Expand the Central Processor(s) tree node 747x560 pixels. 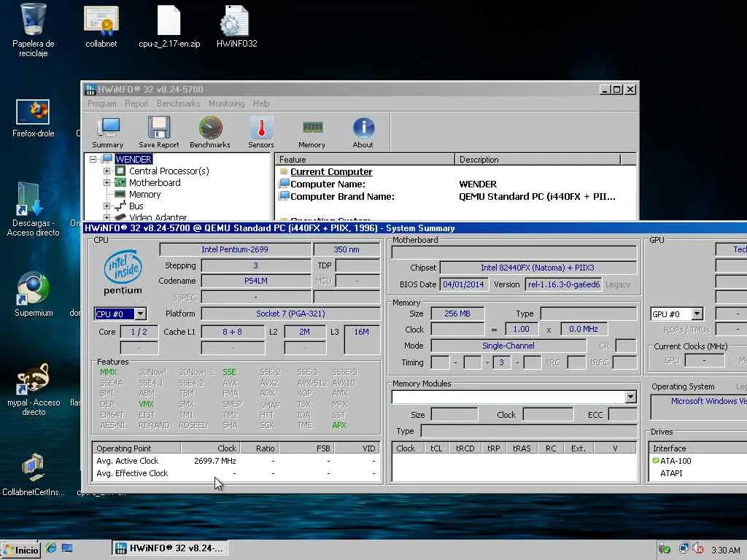pyautogui.click(x=107, y=171)
